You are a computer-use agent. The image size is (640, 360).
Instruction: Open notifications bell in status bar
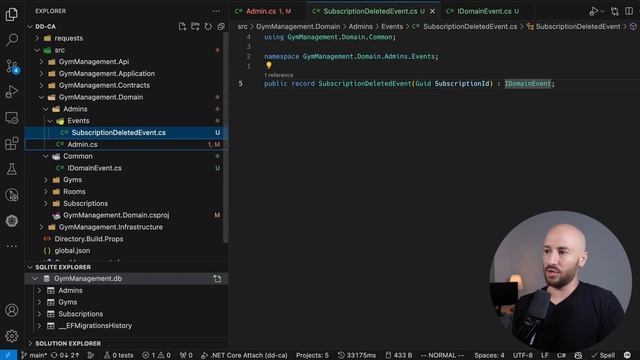[627, 355]
